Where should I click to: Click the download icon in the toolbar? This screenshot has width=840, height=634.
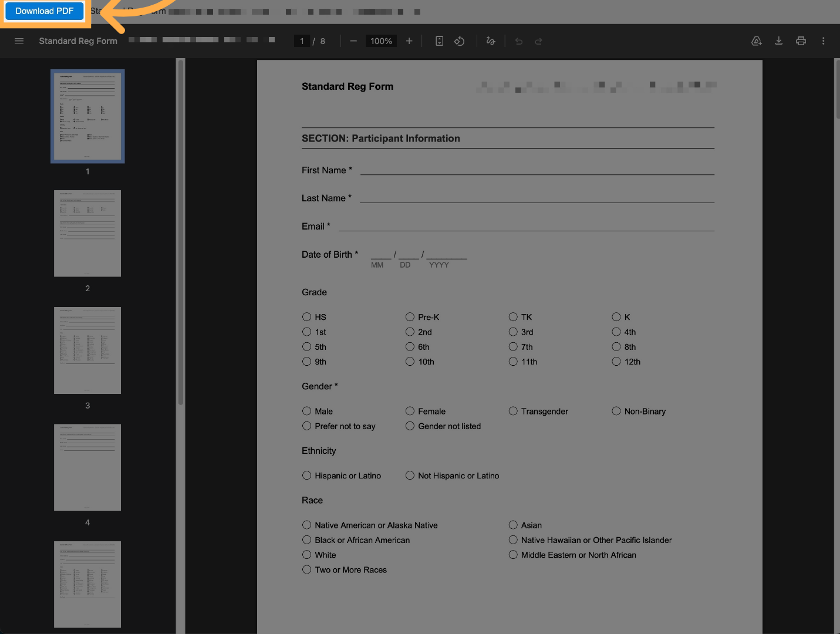(x=778, y=41)
